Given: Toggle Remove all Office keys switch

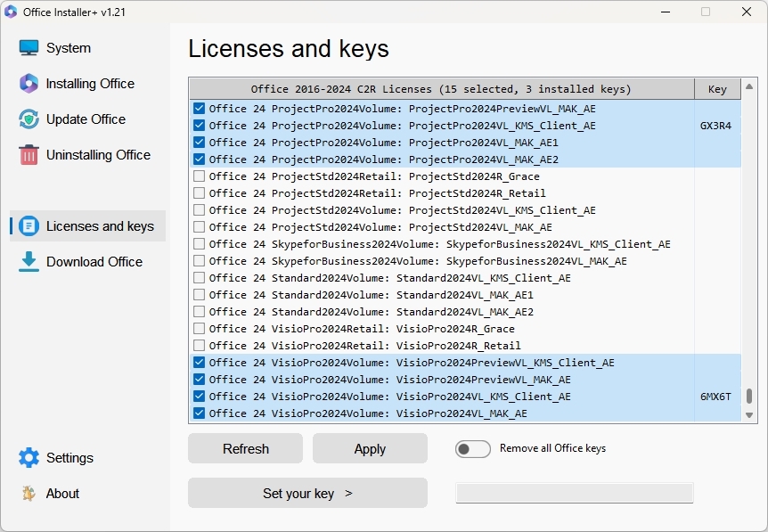Looking at the screenshot, I should (473, 449).
